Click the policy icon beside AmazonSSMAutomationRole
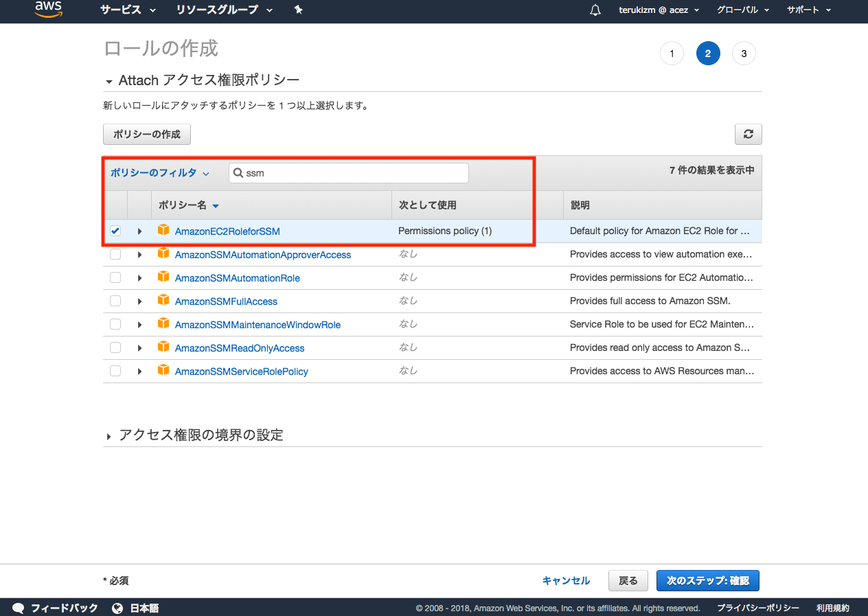868x616 pixels. click(163, 277)
